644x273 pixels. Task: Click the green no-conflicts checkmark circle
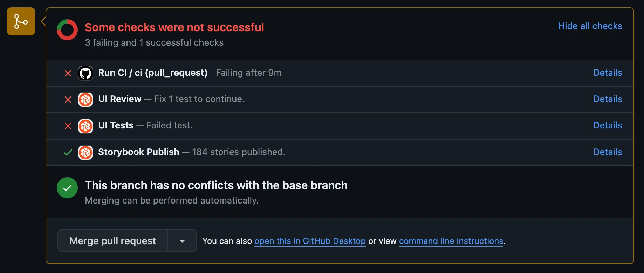[67, 188]
